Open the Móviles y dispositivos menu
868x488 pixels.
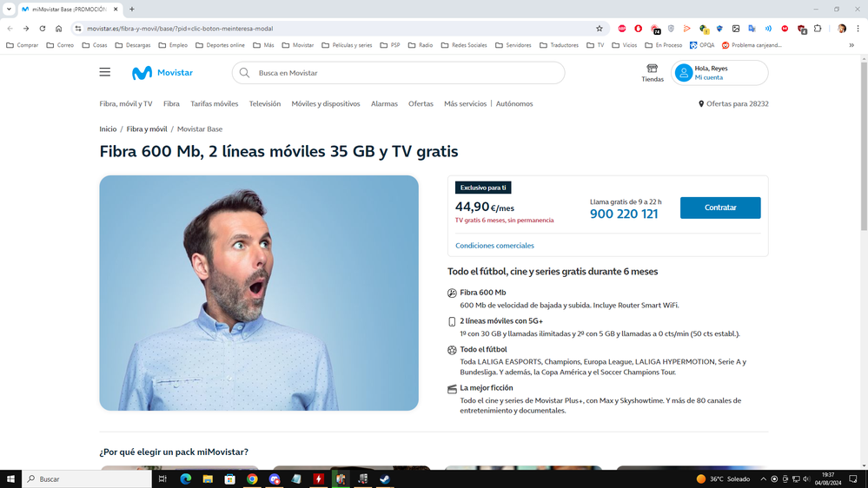pyautogui.click(x=326, y=103)
